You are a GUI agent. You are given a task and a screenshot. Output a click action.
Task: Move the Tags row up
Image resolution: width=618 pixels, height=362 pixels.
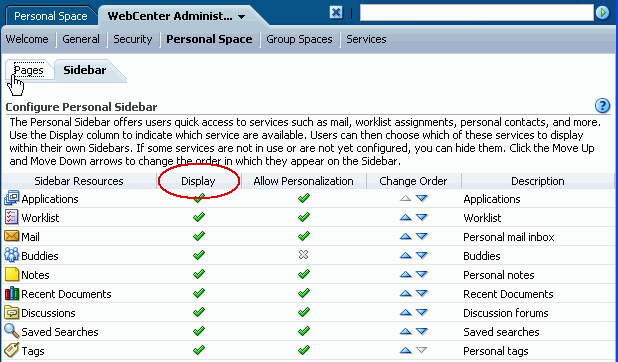[x=406, y=350]
